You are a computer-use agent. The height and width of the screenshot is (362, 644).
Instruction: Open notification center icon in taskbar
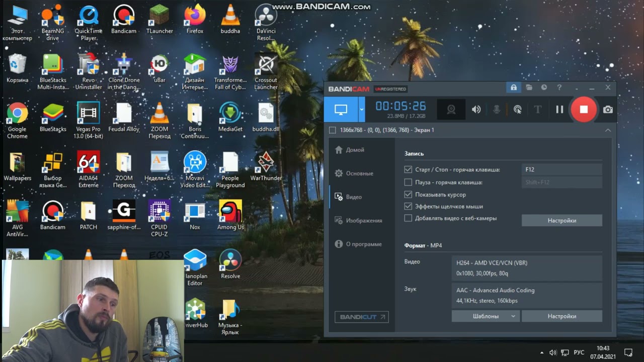[x=628, y=353]
